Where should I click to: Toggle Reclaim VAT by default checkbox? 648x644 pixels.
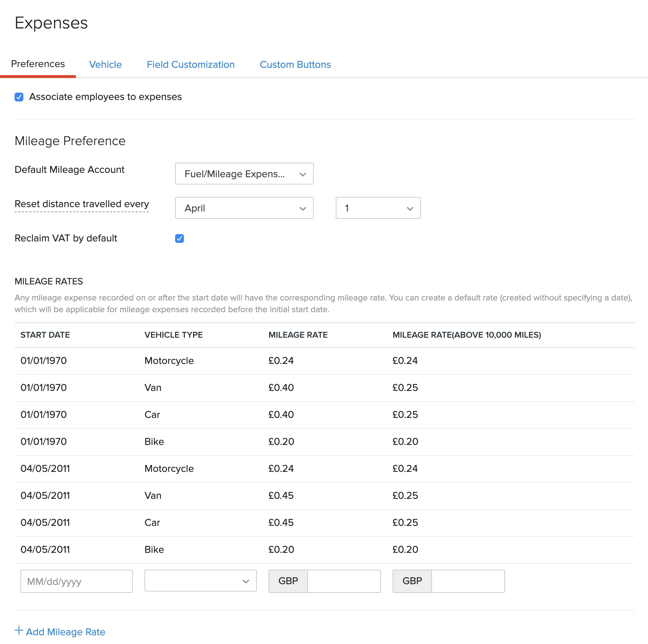[x=180, y=238]
